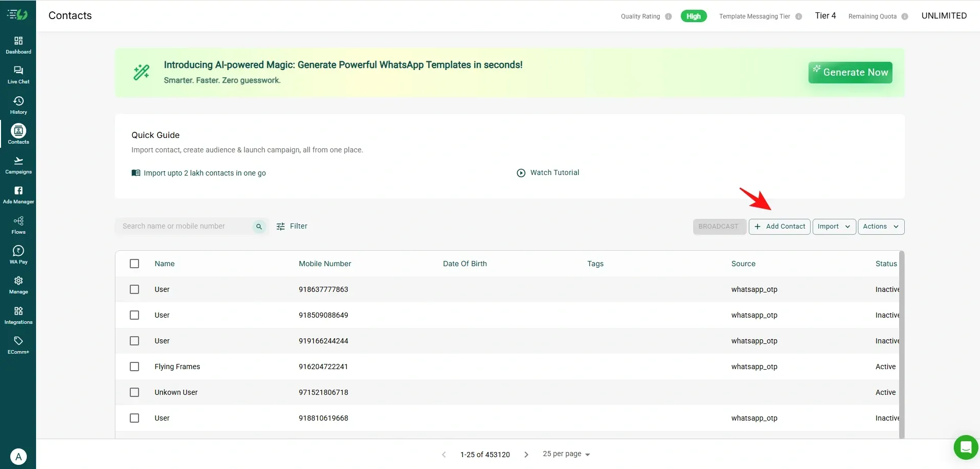
Task: Expand the Import dropdown
Action: (x=834, y=227)
